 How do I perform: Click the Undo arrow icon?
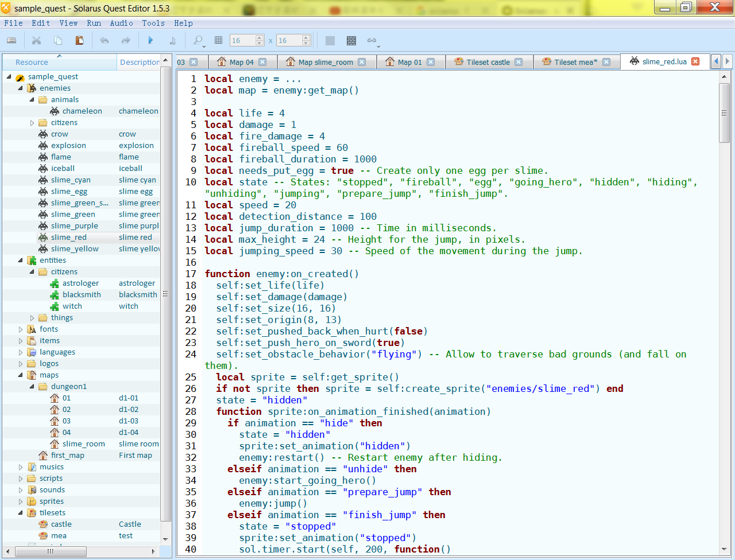(x=104, y=40)
